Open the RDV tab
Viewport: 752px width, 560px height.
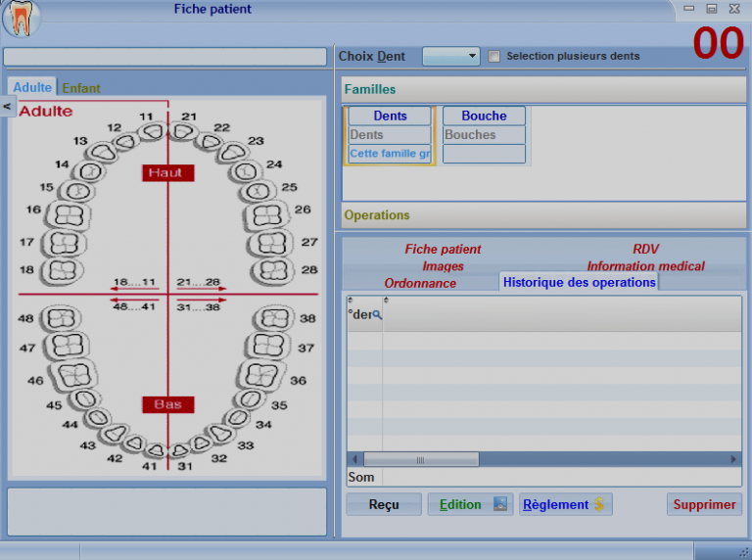click(x=645, y=249)
